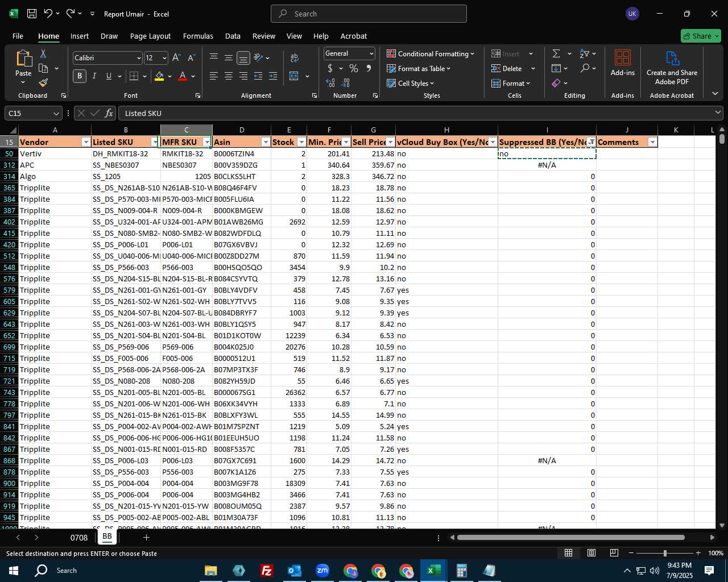Open the font size dropdown
This screenshot has width=728, height=582.
pos(164,58)
